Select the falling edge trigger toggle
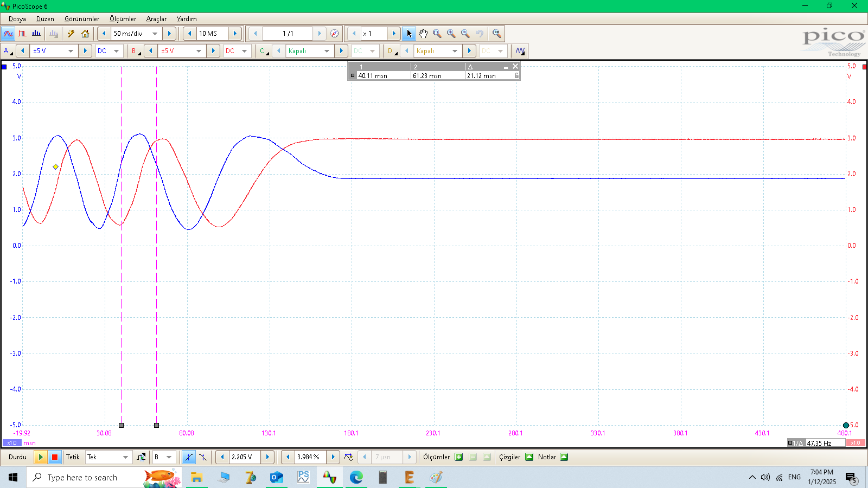868x488 pixels. pyautogui.click(x=203, y=457)
